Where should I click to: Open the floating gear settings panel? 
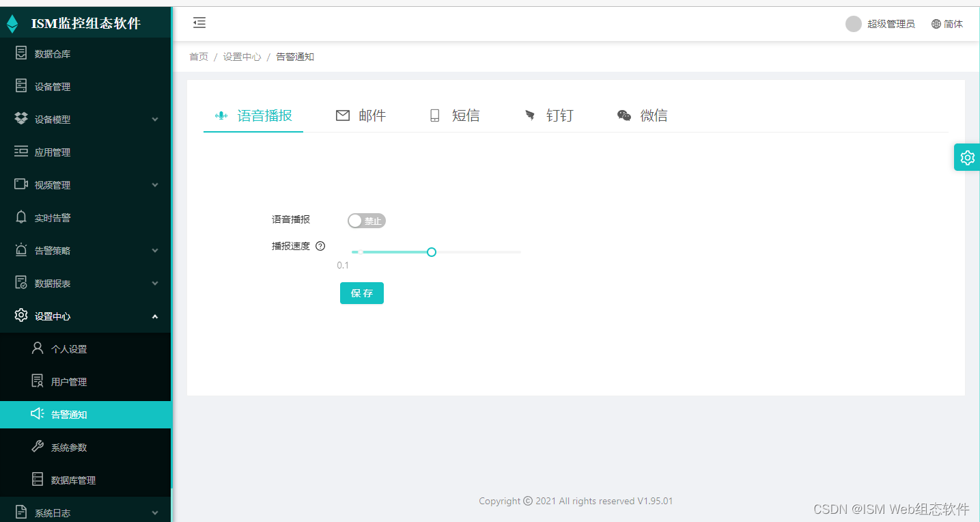tap(967, 158)
